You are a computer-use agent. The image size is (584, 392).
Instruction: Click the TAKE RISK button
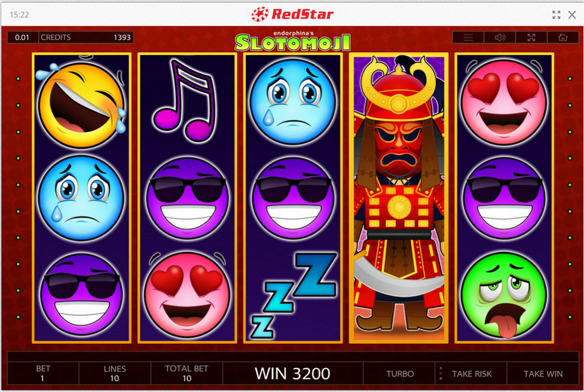tap(472, 374)
